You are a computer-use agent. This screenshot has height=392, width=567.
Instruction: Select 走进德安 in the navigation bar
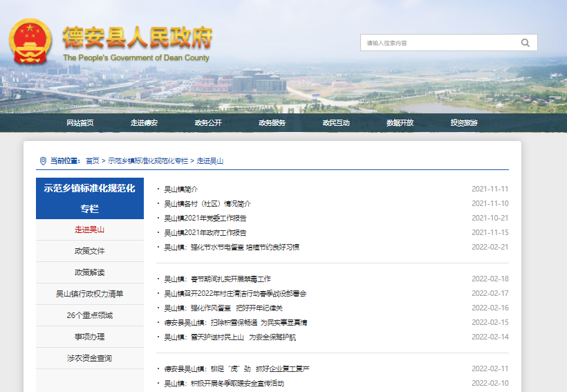click(144, 123)
